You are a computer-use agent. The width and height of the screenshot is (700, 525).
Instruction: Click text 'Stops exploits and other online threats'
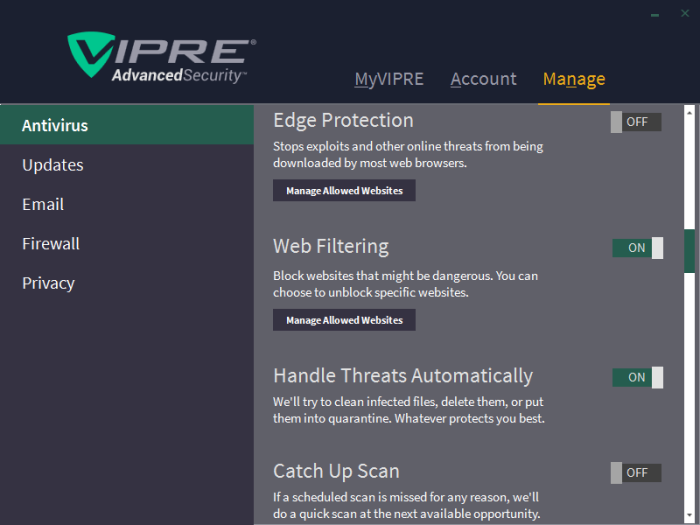pos(378,146)
